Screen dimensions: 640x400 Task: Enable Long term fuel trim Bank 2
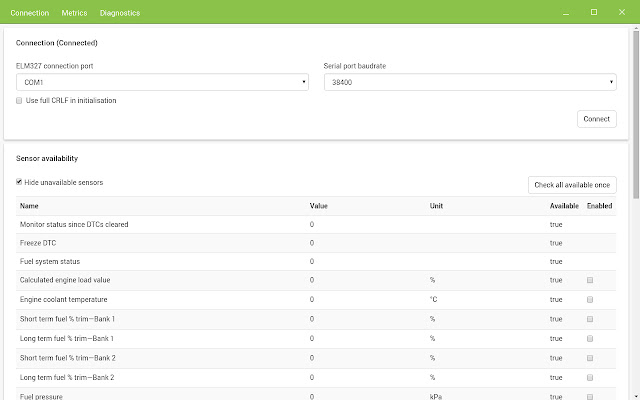coord(590,378)
